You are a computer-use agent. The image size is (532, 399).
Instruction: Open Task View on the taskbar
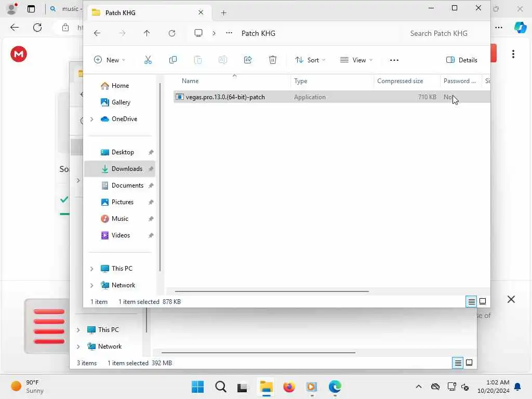[242, 387]
